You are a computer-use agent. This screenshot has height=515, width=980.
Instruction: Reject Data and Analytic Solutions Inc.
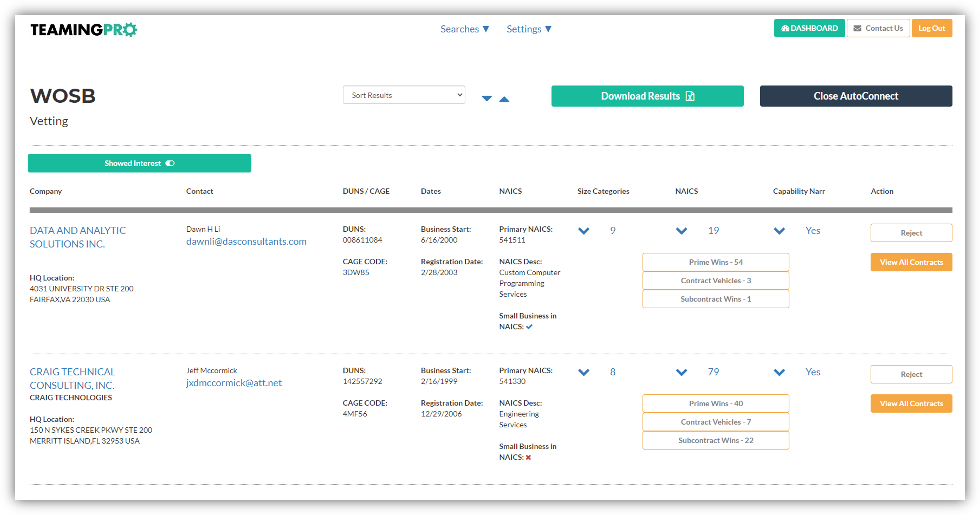tap(911, 233)
